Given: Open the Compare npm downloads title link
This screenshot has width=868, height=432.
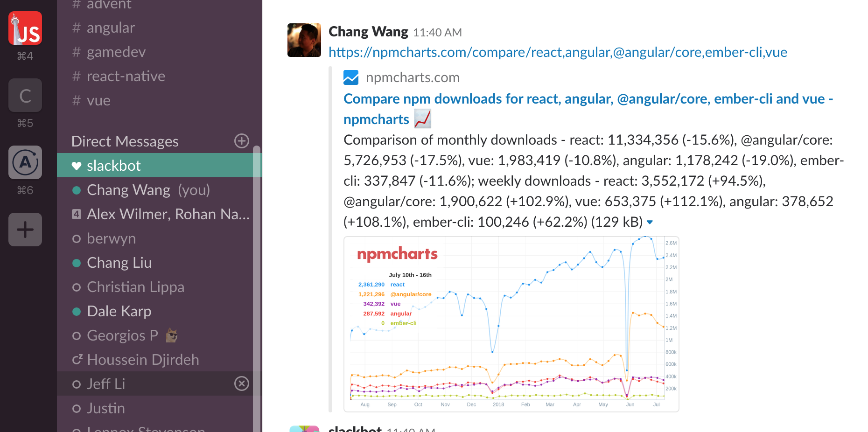Looking at the screenshot, I should (588, 109).
